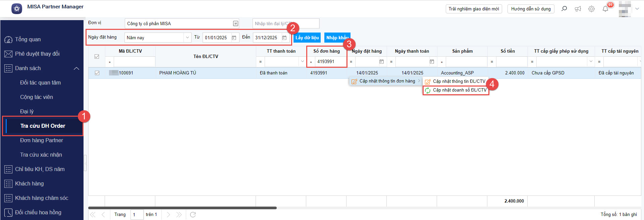
Task: Open Đơn hàng Partner page
Action: (42, 140)
